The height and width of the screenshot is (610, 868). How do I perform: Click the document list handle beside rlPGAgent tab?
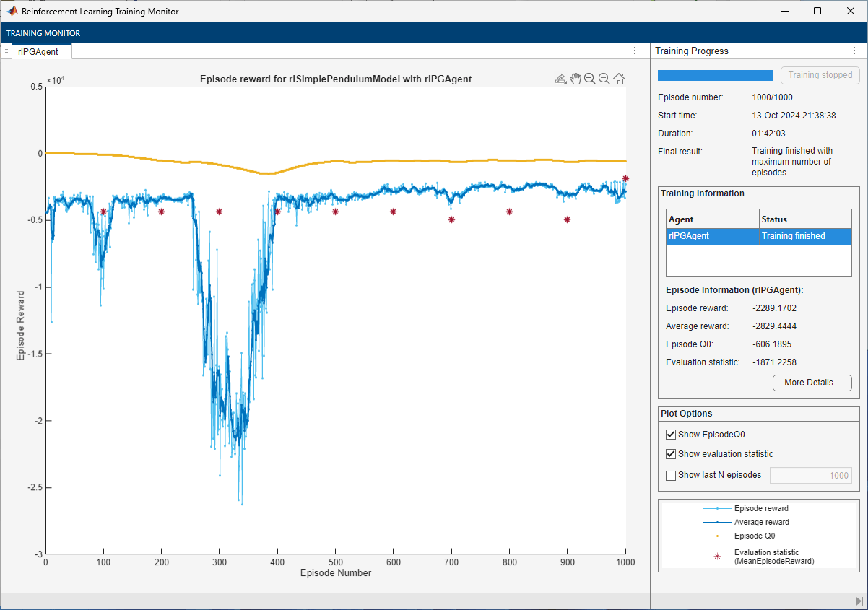pyautogui.click(x=6, y=51)
